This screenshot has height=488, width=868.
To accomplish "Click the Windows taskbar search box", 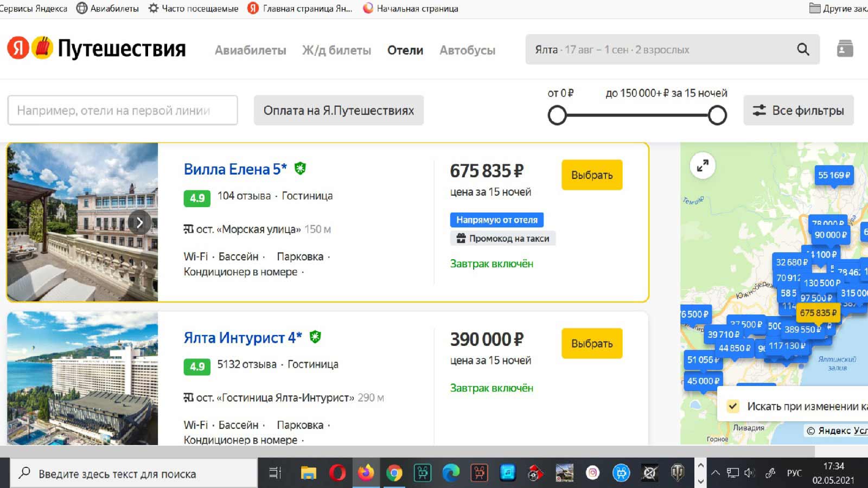I will pyautogui.click(x=134, y=473).
